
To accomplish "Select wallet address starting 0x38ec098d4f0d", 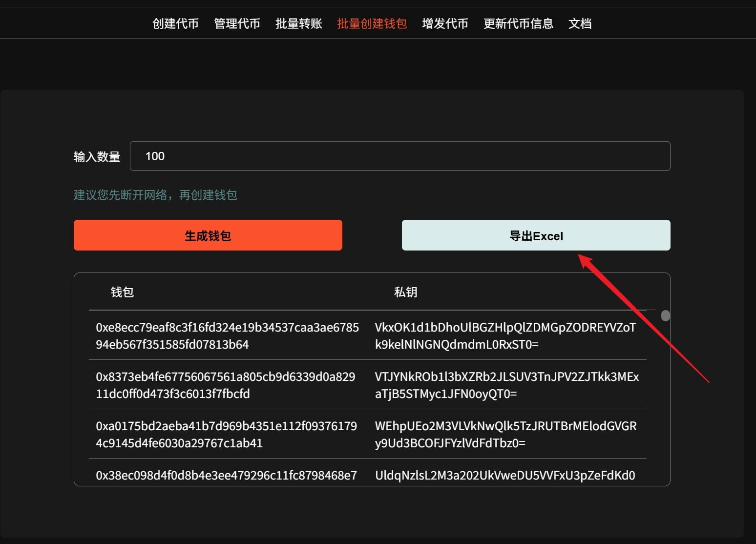I will [x=226, y=475].
